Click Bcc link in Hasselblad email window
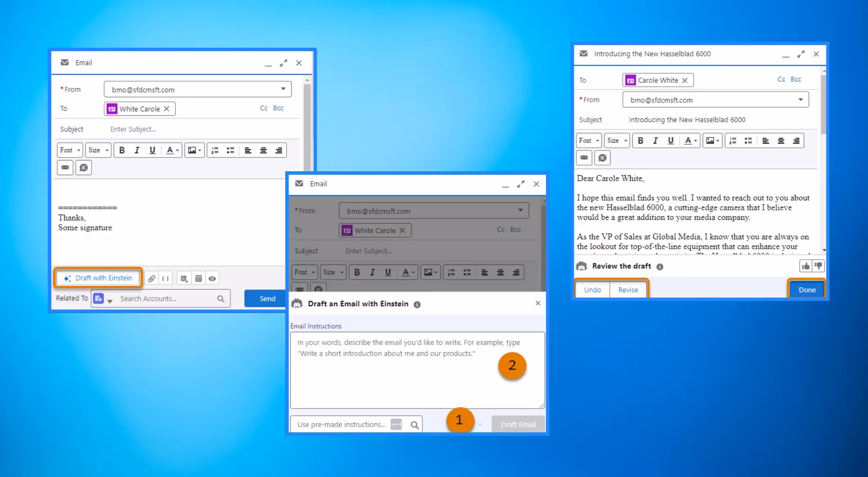 click(x=796, y=79)
